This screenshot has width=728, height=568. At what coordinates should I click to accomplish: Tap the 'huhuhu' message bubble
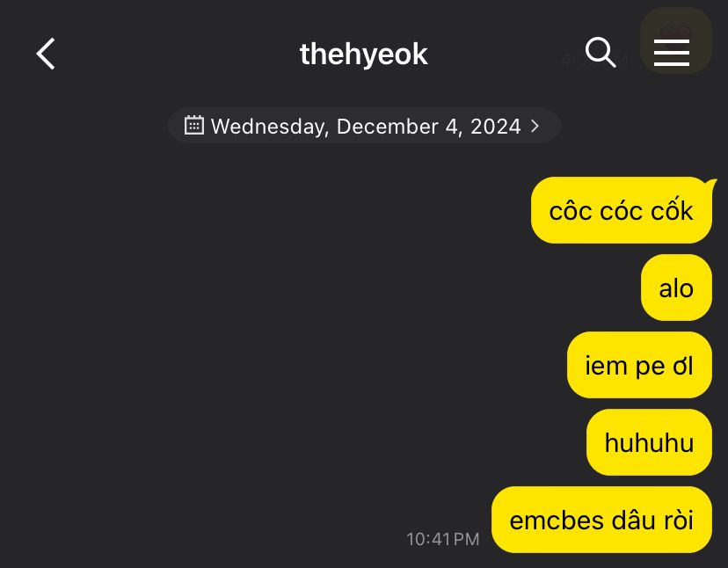(649, 442)
